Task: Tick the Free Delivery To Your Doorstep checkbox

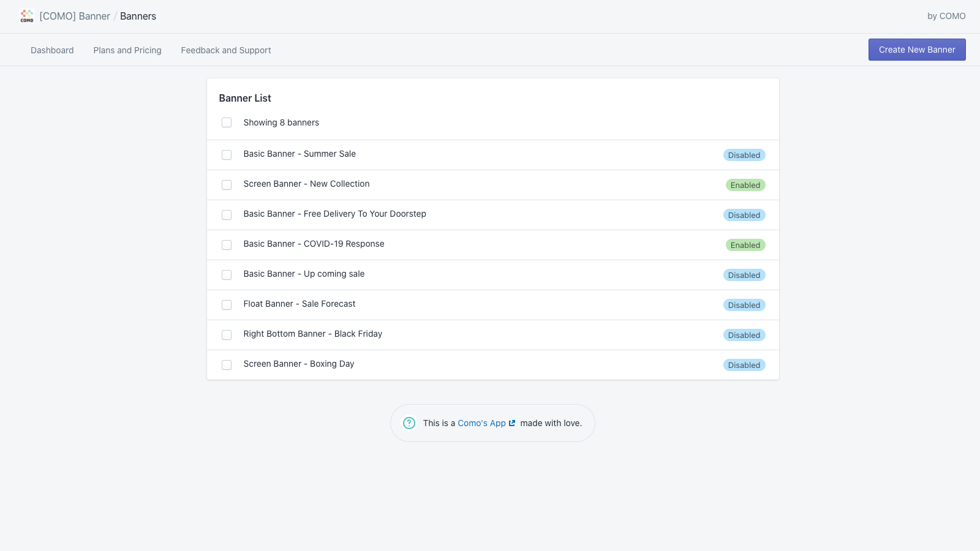Action: [x=227, y=215]
